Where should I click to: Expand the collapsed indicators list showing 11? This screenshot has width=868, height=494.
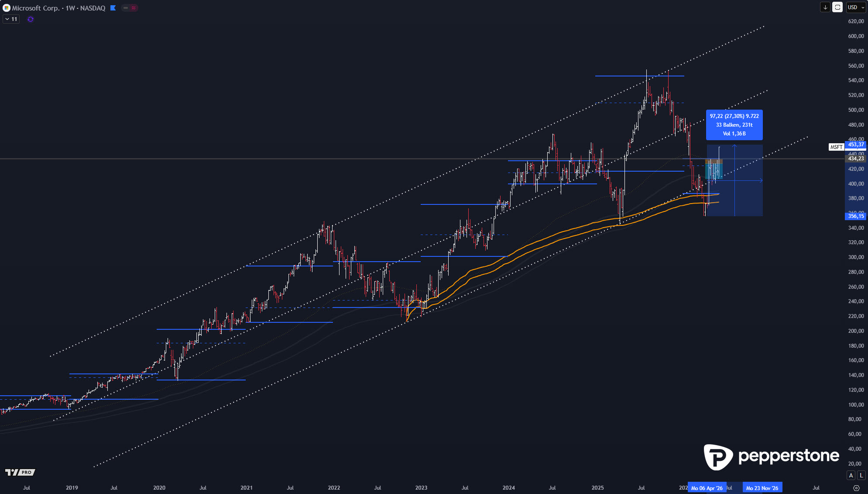click(x=11, y=19)
